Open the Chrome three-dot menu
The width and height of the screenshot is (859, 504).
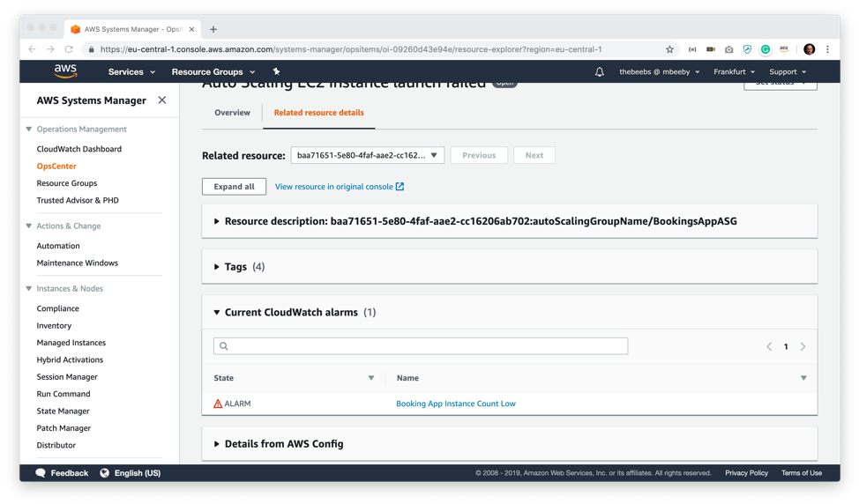click(827, 49)
